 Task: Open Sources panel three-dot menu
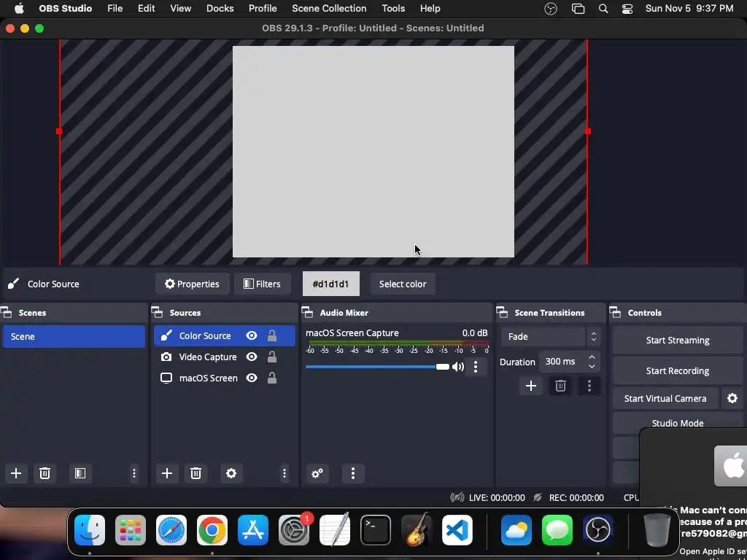pyautogui.click(x=285, y=473)
